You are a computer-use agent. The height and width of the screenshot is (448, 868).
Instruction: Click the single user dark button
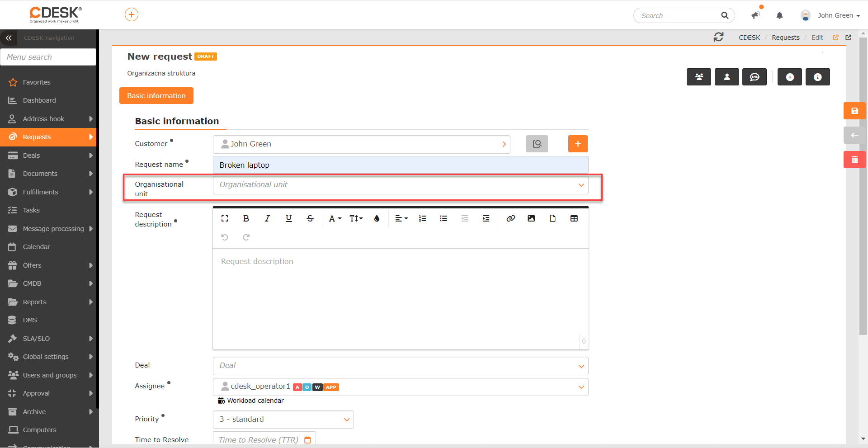click(727, 77)
